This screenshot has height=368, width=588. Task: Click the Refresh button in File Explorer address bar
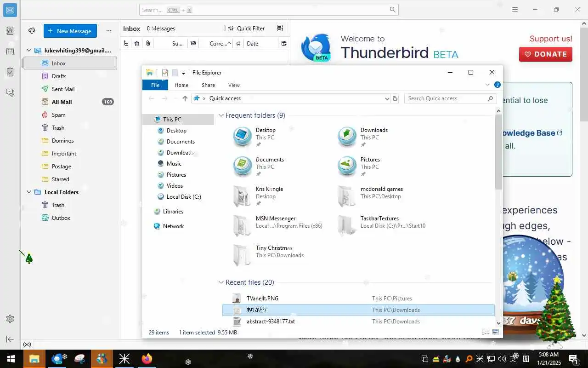(x=395, y=98)
